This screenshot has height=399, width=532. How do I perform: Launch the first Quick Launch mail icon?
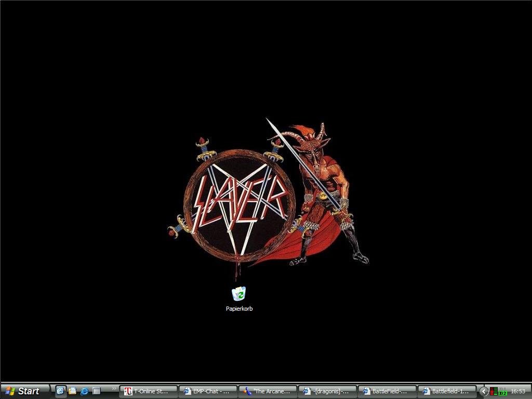60,391
